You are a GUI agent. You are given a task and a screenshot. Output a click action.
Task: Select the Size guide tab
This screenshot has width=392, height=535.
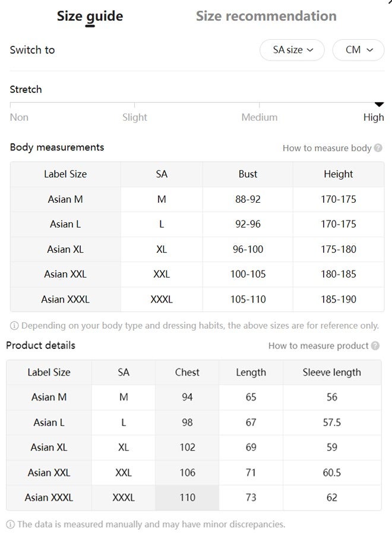click(x=90, y=17)
